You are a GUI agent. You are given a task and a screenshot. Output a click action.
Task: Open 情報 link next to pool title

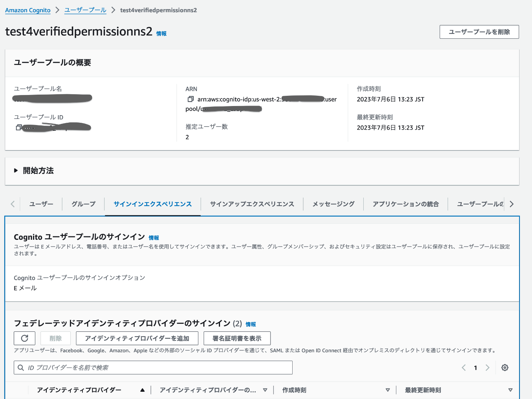[161, 33]
